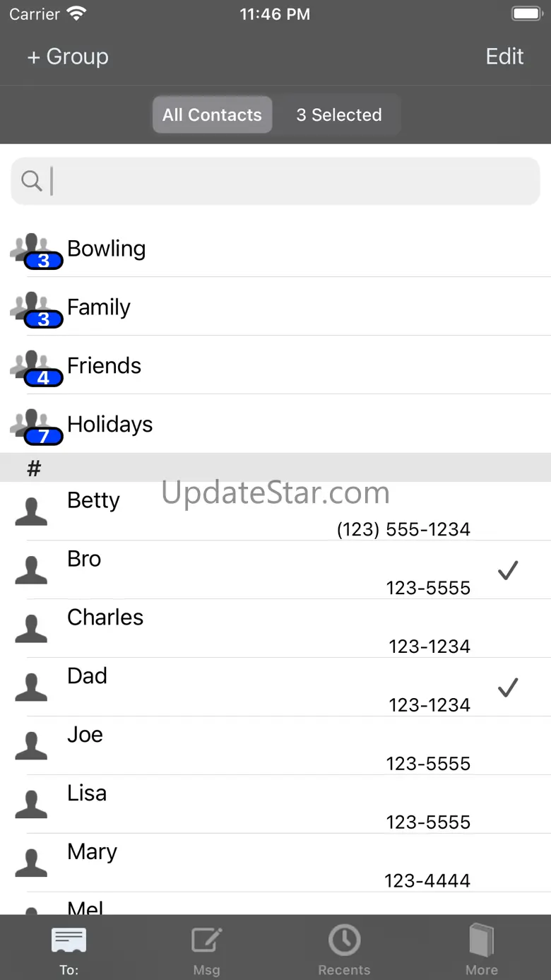Viewport: 551px width, 980px height.
Task: Switch to the 3 Selected segment
Action: [339, 114]
